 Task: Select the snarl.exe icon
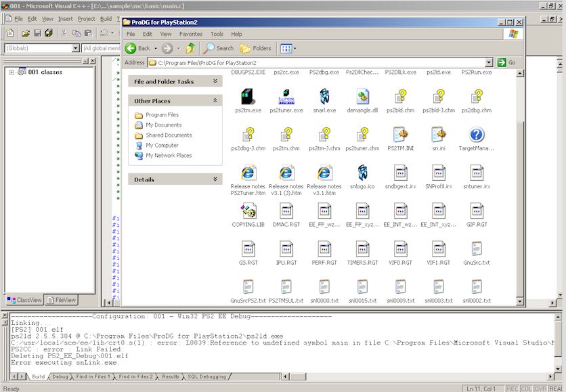[x=324, y=97]
